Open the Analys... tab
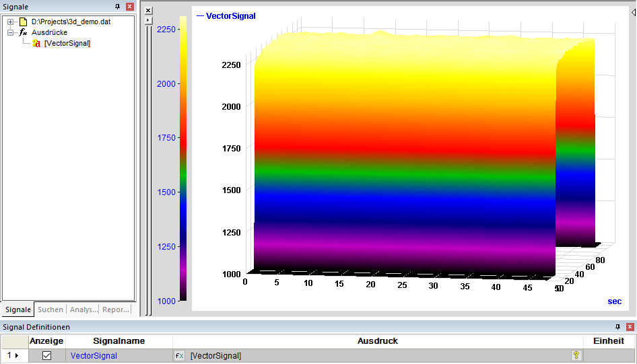 tap(83, 310)
